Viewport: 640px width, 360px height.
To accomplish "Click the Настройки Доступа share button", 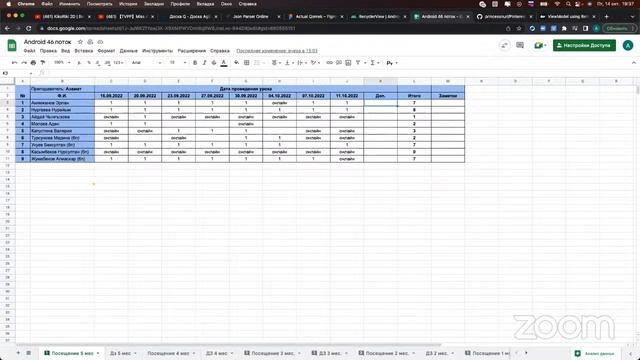I will tap(584, 45).
